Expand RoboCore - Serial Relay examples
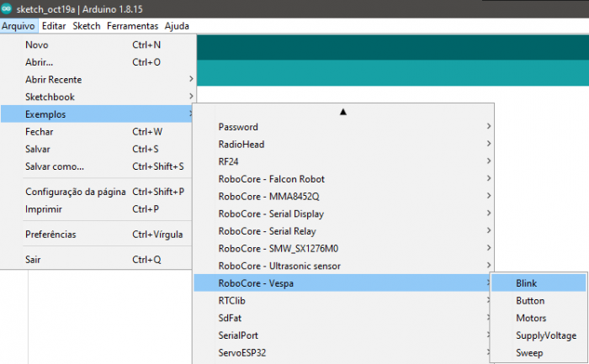Screen dimensions: 589x364 pyautogui.click(x=343, y=231)
